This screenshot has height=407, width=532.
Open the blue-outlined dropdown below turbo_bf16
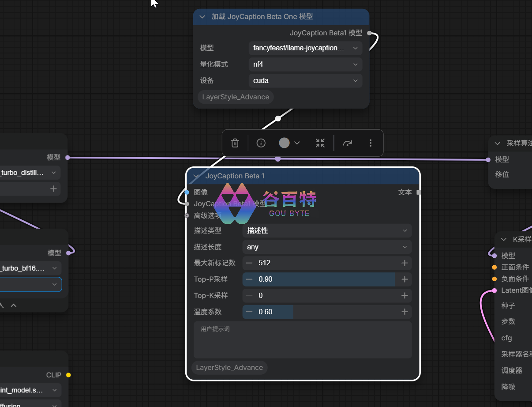point(31,284)
